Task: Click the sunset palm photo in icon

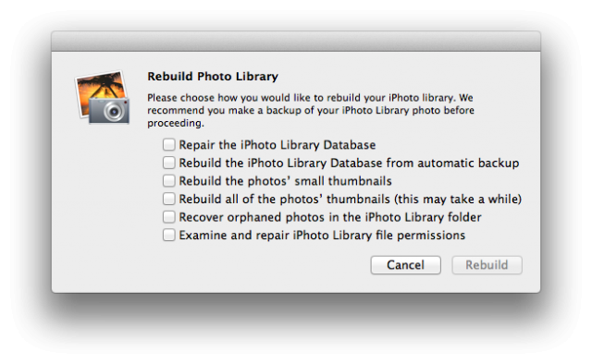Action: click(x=100, y=90)
